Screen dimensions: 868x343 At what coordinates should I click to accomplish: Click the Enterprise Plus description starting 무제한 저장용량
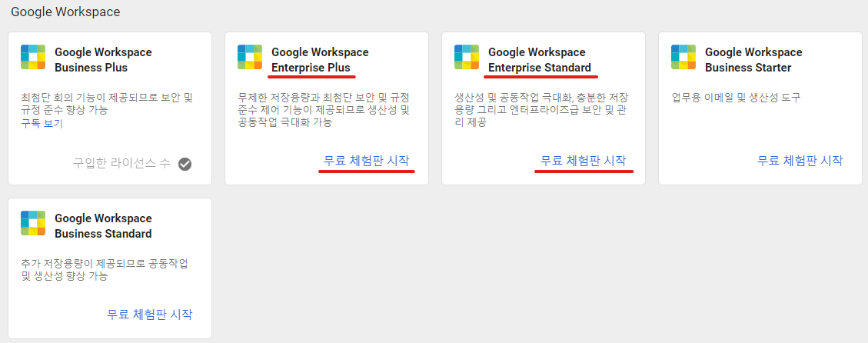[323, 110]
